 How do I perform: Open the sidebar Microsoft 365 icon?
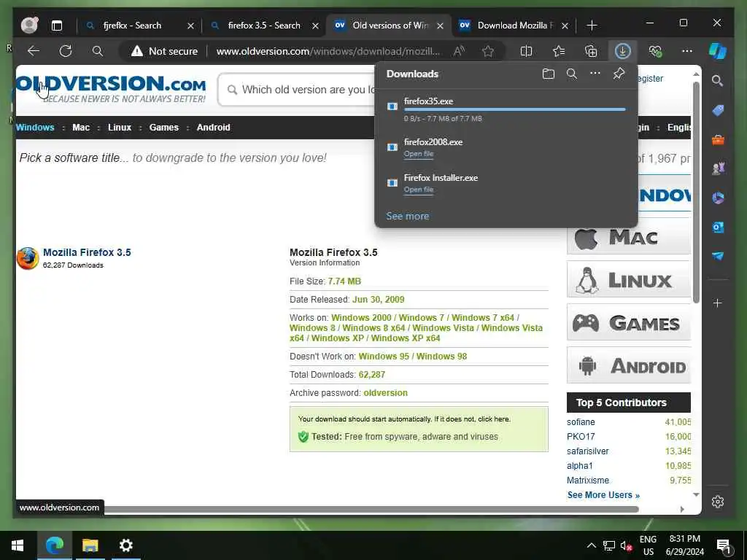click(718, 198)
